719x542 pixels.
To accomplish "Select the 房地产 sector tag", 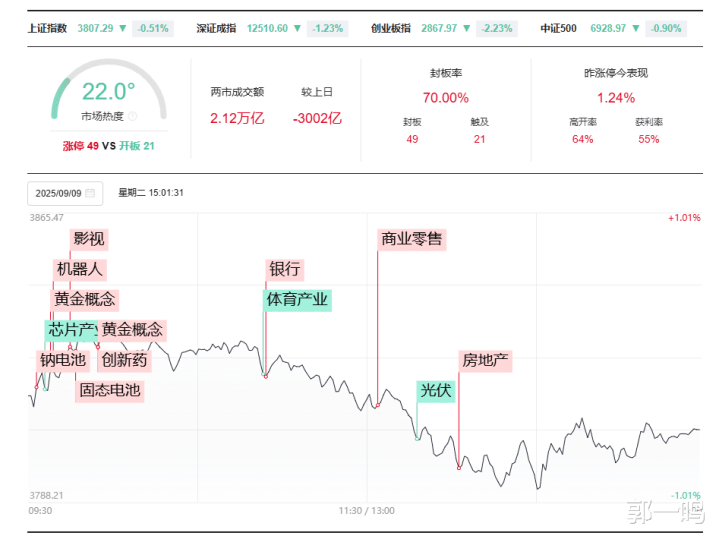I will (485, 361).
